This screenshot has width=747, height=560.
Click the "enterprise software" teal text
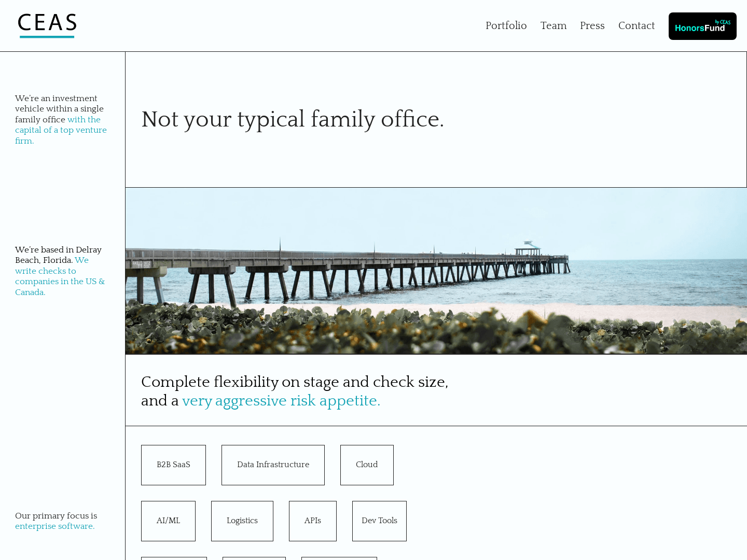click(x=54, y=526)
